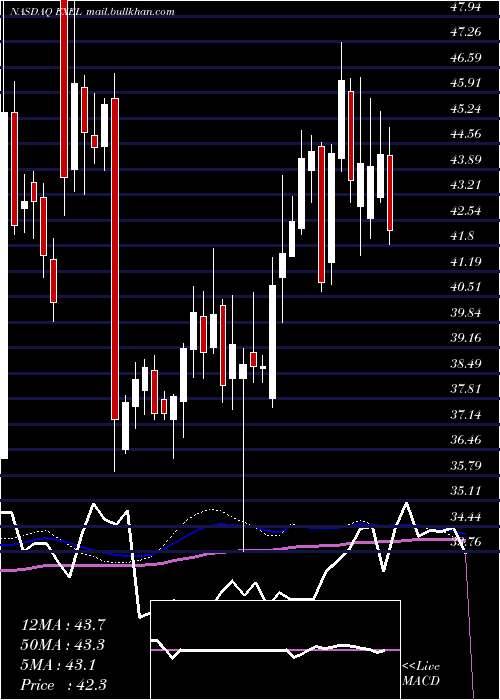
Task: Click the '50MA : 43.3' reading
Action: click(63, 645)
